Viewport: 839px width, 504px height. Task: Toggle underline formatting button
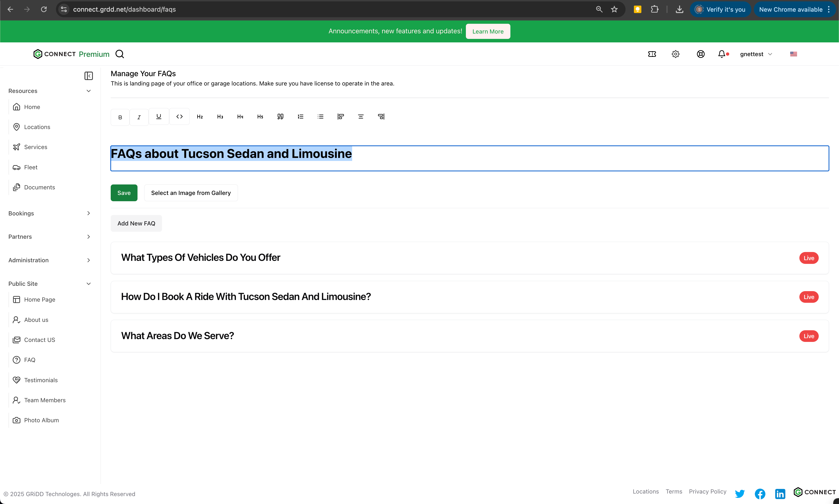[x=159, y=116]
